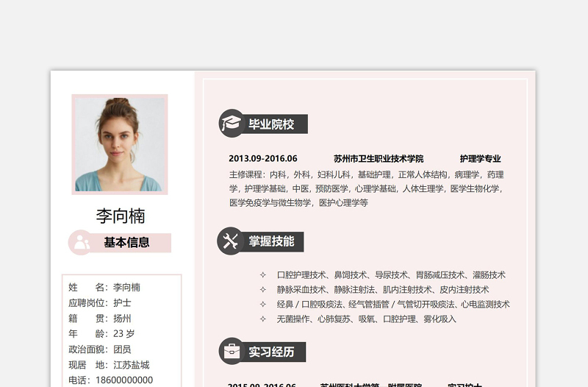The height and width of the screenshot is (387, 588).
Task: Click skill line starting 经鼻 / 口腔吸痰法
Action: pos(393,304)
